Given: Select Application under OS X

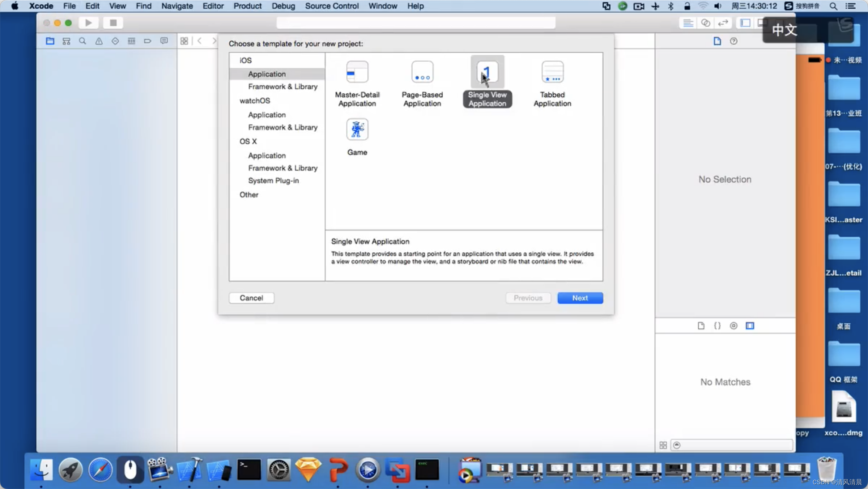Looking at the screenshot, I should pyautogui.click(x=267, y=156).
